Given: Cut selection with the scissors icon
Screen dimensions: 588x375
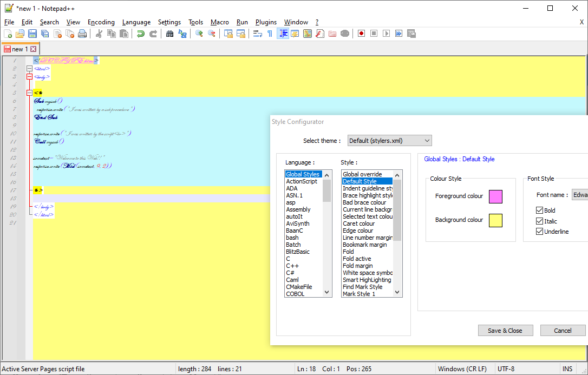Looking at the screenshot, I should point(99,34).
